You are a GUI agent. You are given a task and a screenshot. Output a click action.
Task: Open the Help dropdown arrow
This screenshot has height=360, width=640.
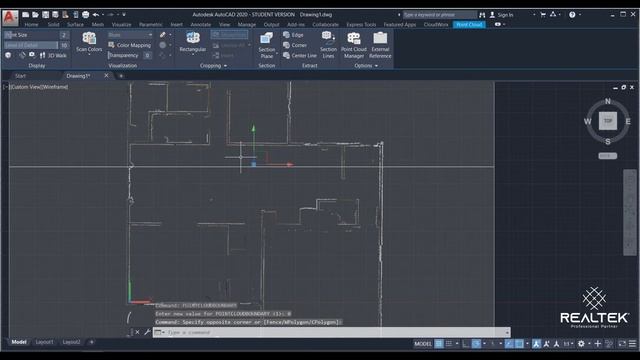pos(580,15)
